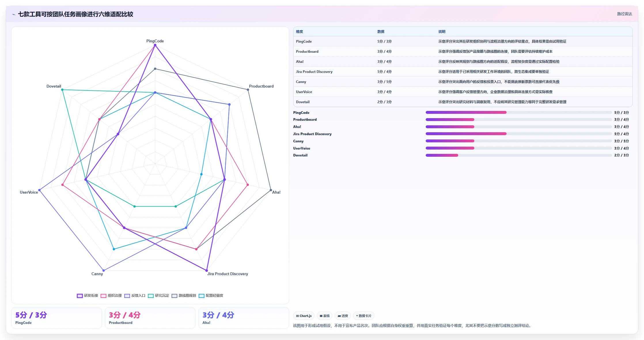Click the 数据卡片 tag chip
Viewport: 644px width, 340px height.
364,316
